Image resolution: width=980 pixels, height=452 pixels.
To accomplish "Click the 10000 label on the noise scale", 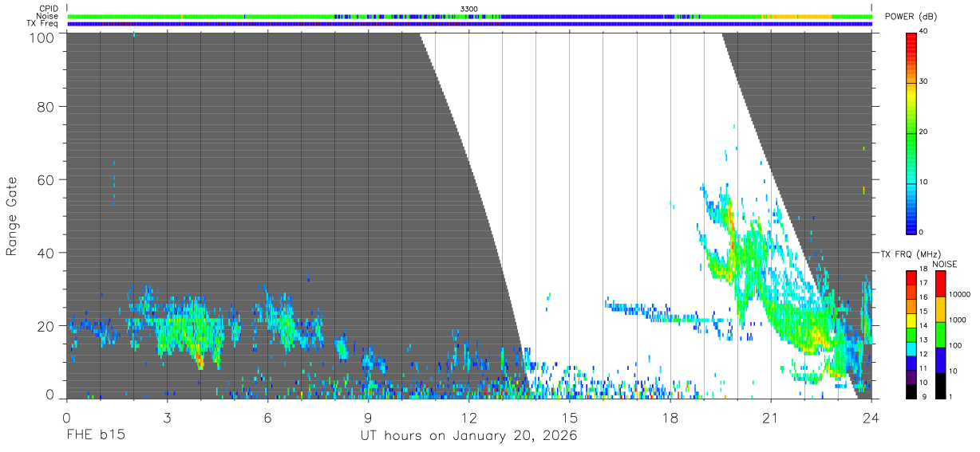I will 958,294.
